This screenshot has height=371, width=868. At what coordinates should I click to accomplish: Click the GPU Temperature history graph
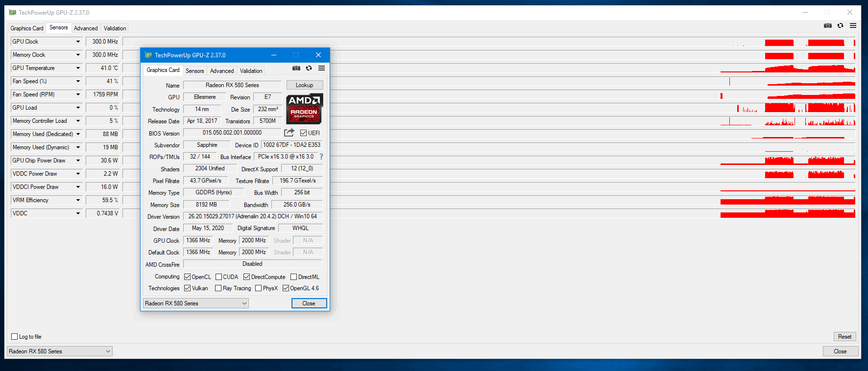[x=489, y=68]
